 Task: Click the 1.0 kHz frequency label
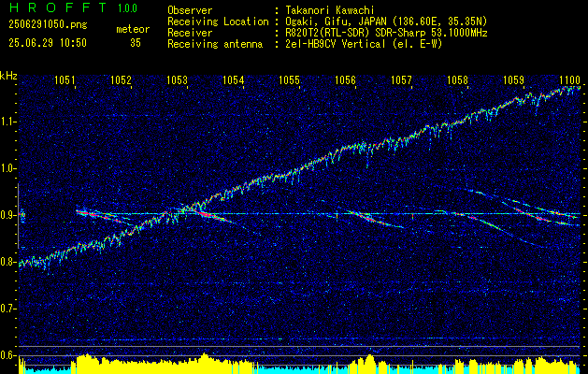tap(7, 168)
